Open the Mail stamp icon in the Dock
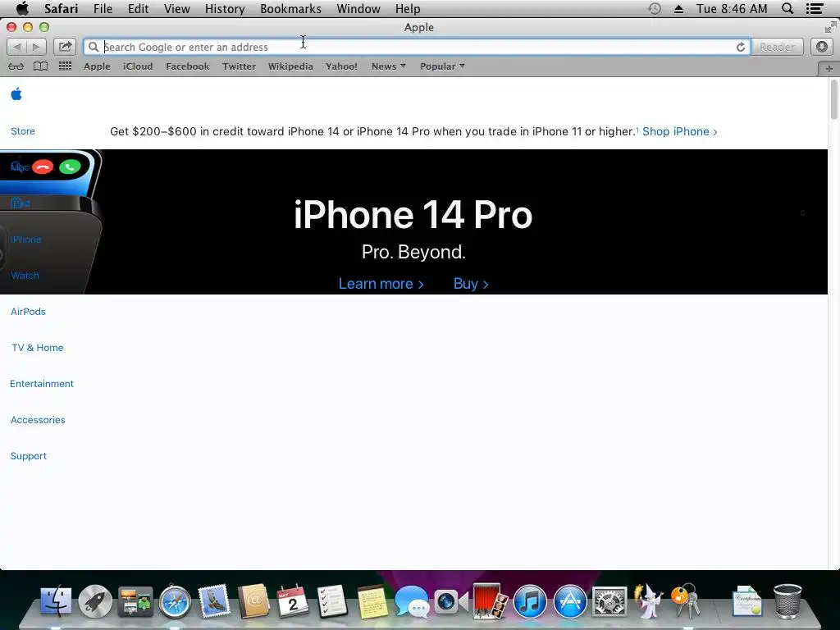This screenshot has width=840, height=630. pyautogui.click(x=214, y=601)
